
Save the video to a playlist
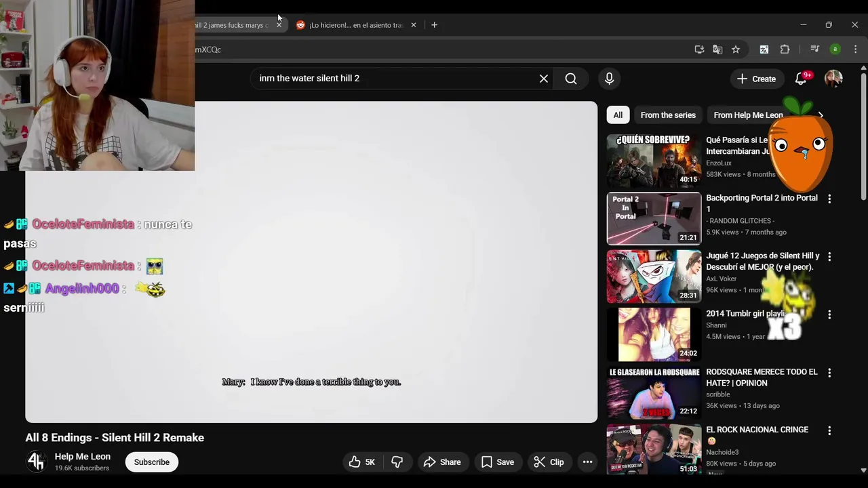498,462
